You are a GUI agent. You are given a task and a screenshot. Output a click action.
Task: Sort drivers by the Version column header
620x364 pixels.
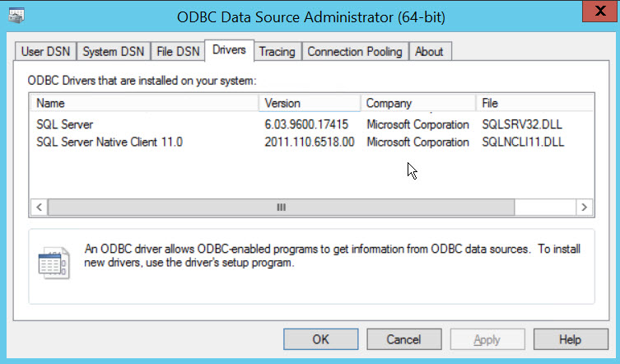click(x=310, y=103)
